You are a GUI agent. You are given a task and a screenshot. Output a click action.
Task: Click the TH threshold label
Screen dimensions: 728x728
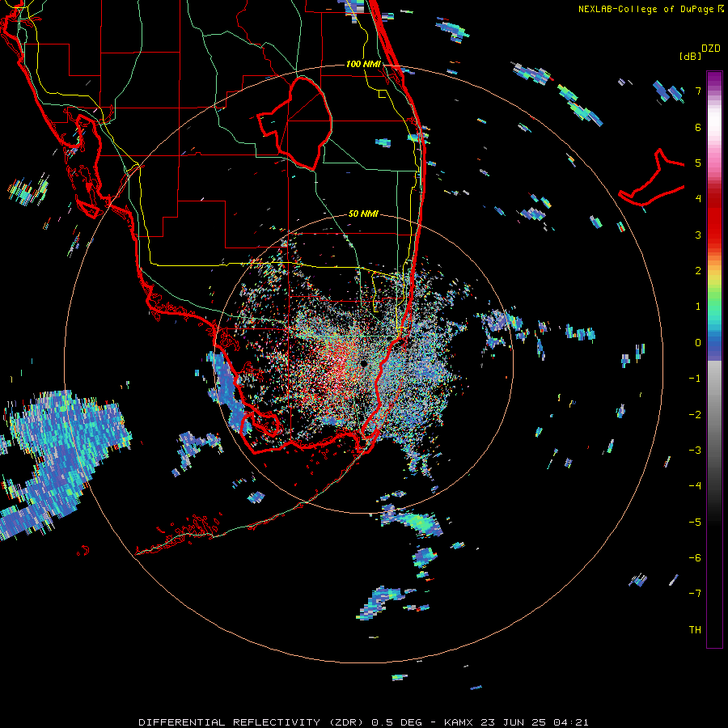click(x=695, y=630)
